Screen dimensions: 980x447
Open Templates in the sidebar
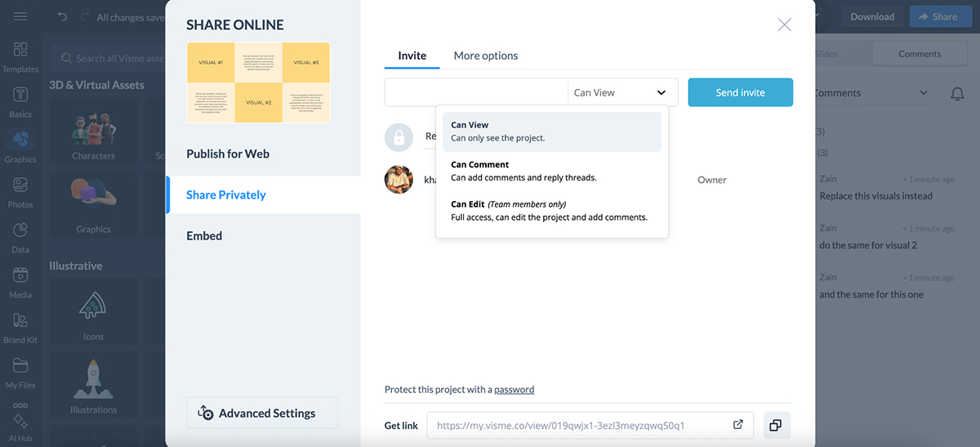click(20, 57)
